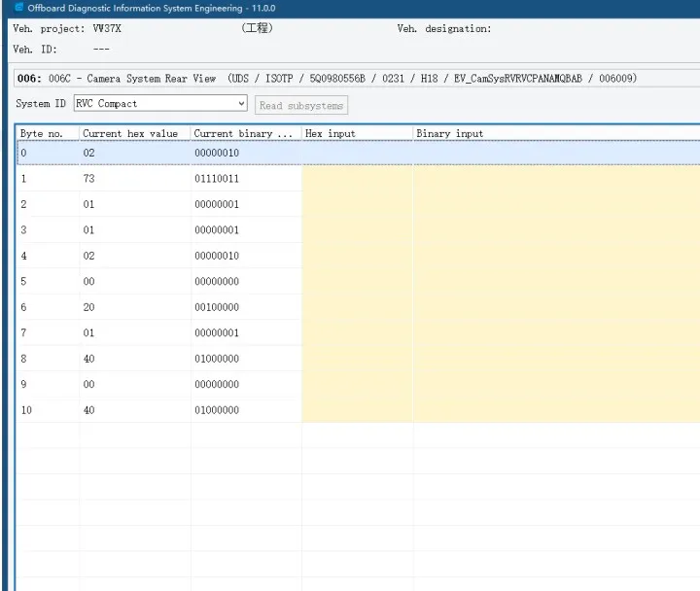
Task: Select byte 10 row number cell
Action: [x=48, y=410]
